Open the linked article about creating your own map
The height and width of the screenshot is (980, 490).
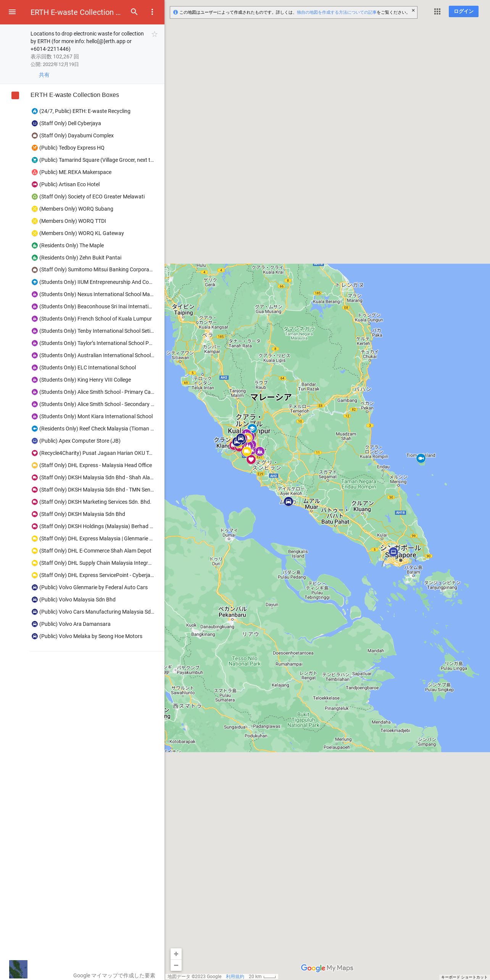pyautogui.click(x=336, y=12)
